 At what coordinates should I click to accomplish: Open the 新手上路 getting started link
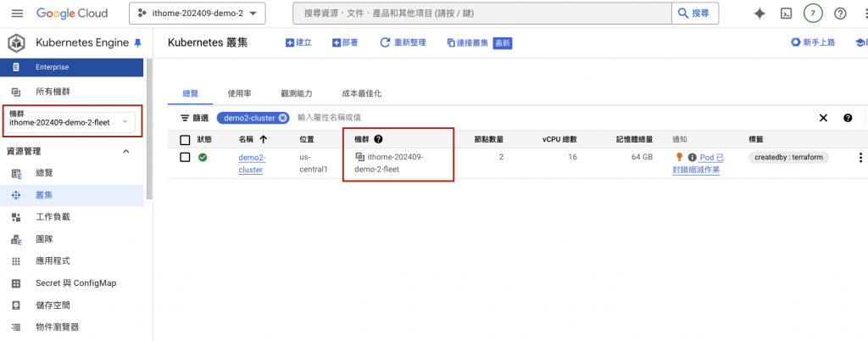[x=813, y=42]
